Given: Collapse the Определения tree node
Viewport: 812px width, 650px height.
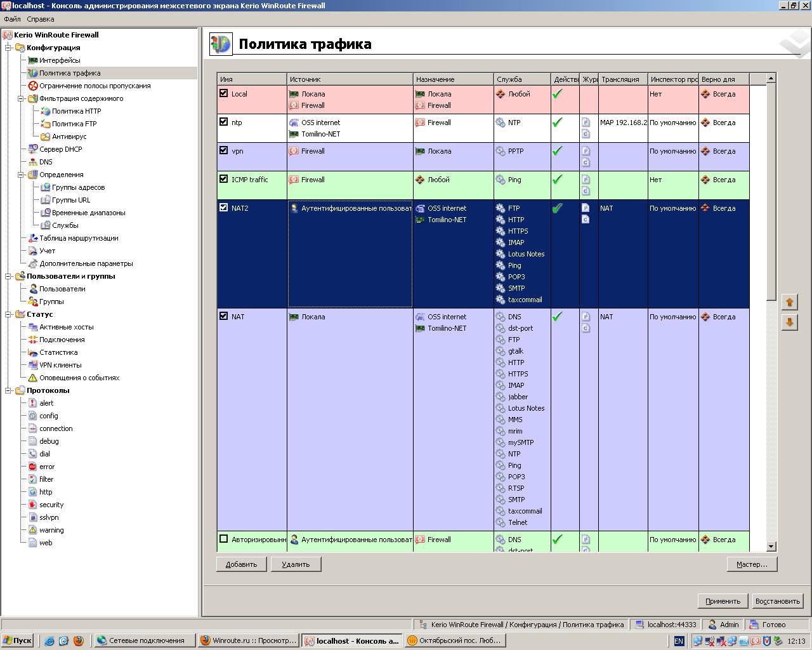Looking at the screenshot, I should pos(22,175).
